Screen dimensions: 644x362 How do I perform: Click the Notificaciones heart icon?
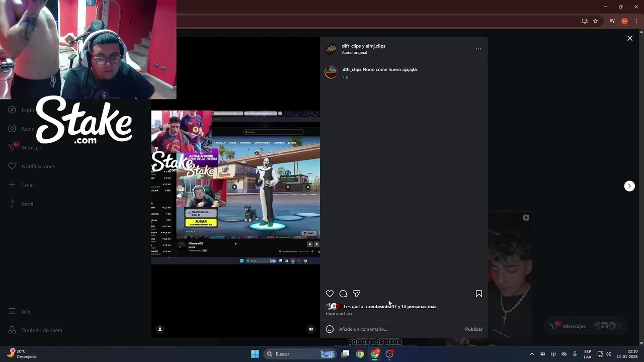click(12, 166)
